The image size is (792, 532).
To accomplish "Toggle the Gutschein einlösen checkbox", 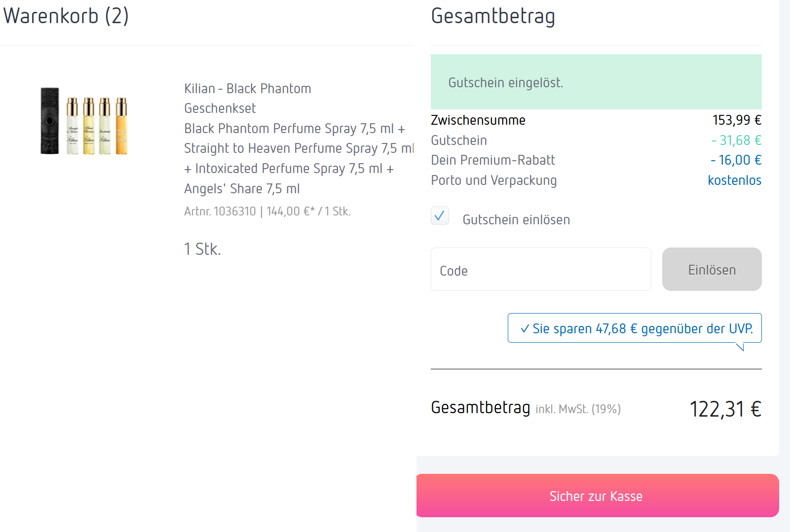I will (x=440, y=216).
